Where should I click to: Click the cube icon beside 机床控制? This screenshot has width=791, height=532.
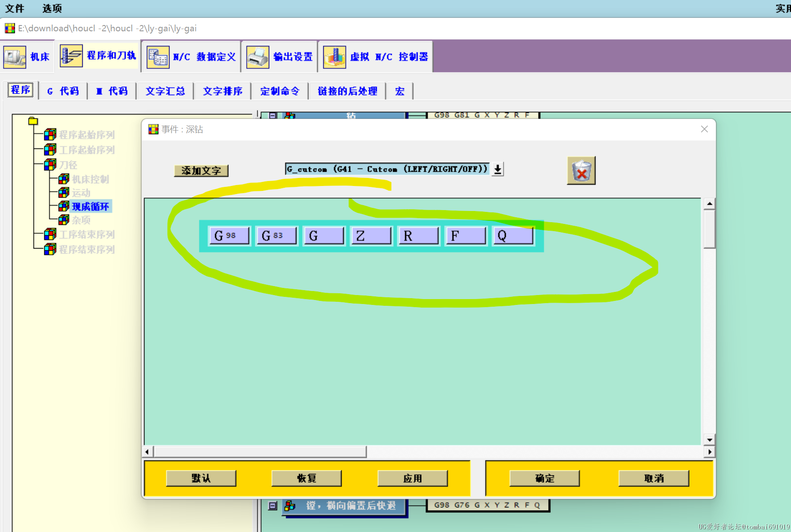click(x=64, y=179)
